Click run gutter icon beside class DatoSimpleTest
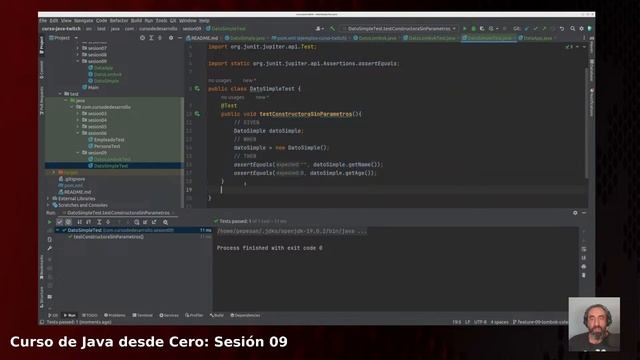The width and height of the screenshot is (640, 360). click(x=197, y=89)
